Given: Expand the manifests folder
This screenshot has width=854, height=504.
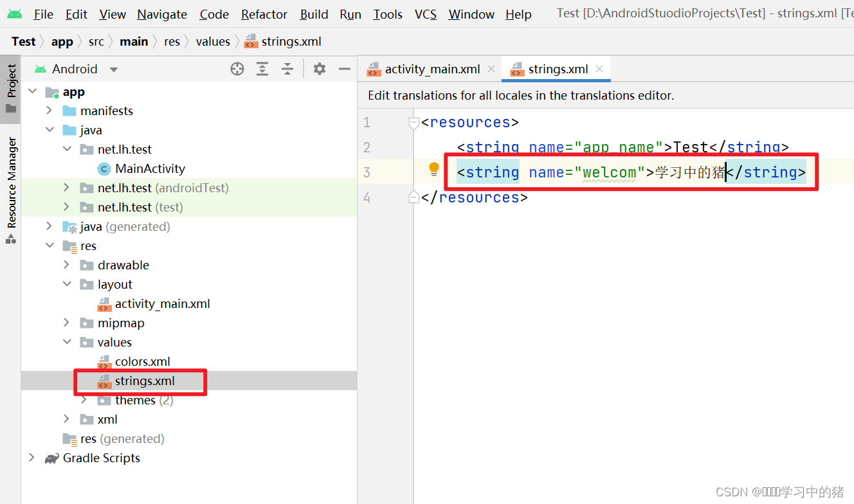Looking at the screenshot, I should (50, 111).
